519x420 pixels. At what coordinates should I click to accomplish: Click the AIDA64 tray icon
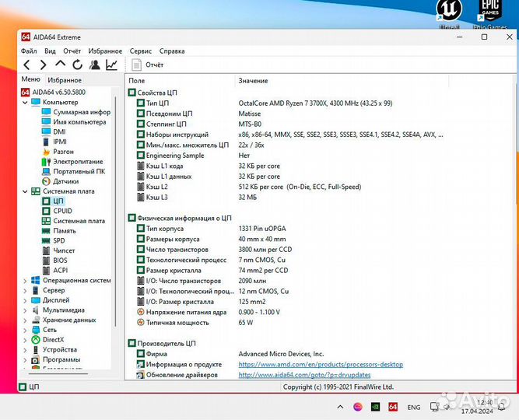393,407
